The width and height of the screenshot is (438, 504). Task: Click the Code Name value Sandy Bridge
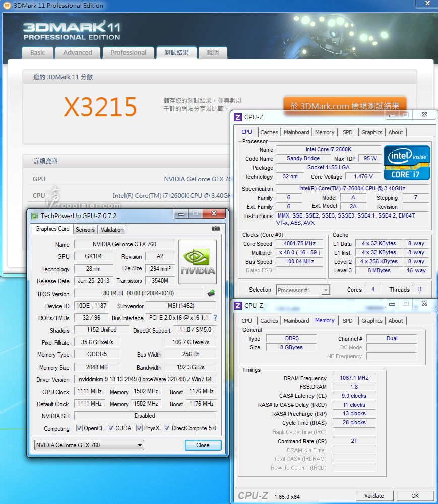pyautogui.click(x=303, y=158)
